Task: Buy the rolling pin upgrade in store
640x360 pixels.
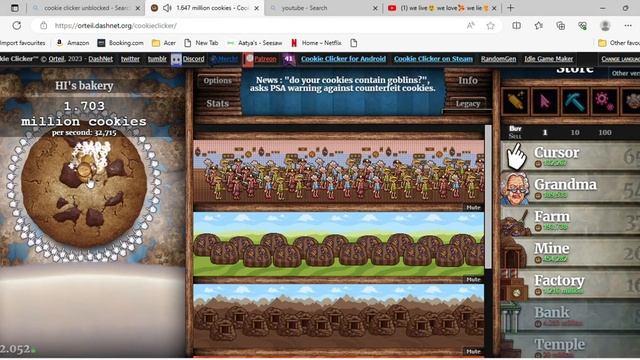Action: tap(516, 101)
